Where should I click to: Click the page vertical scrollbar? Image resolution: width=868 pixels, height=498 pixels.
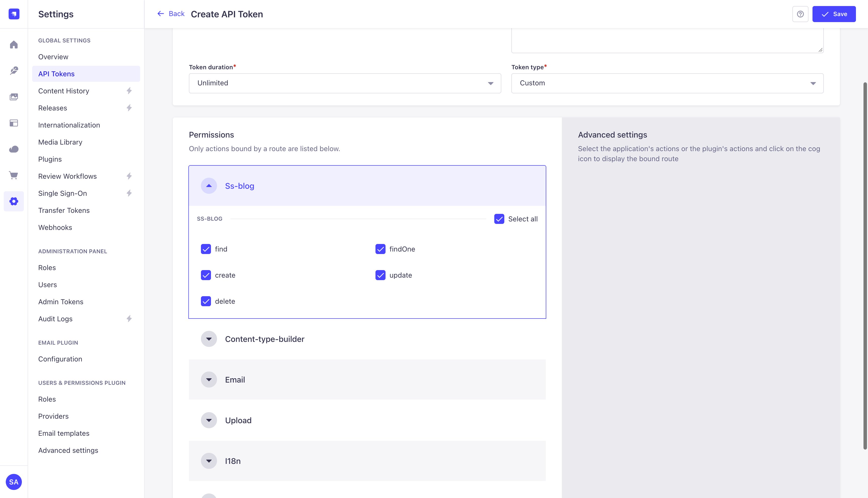tap(865, 265)
